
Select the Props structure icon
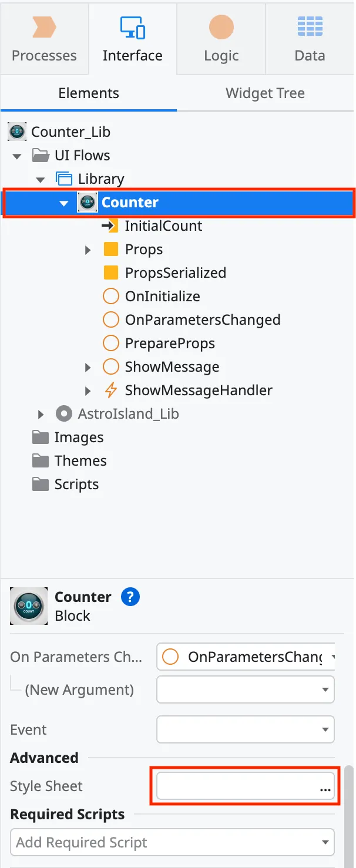(110, 249)
